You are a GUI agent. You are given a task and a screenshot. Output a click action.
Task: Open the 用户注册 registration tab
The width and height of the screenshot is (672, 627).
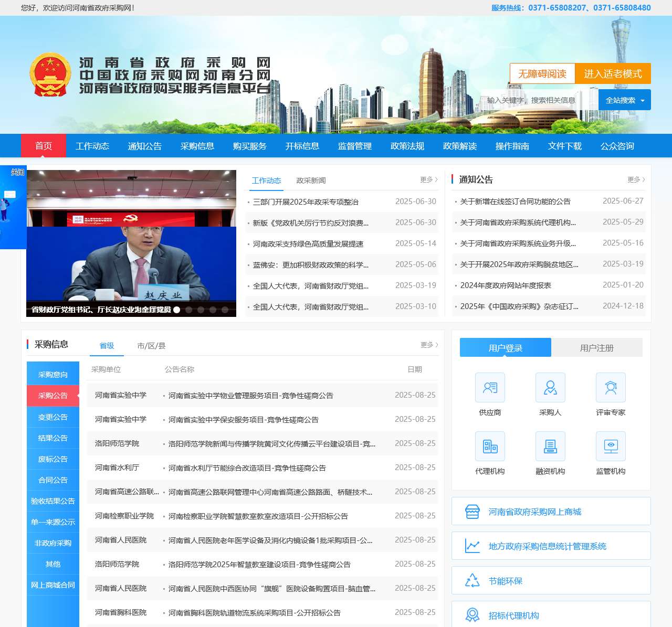[x=597, y=347]
